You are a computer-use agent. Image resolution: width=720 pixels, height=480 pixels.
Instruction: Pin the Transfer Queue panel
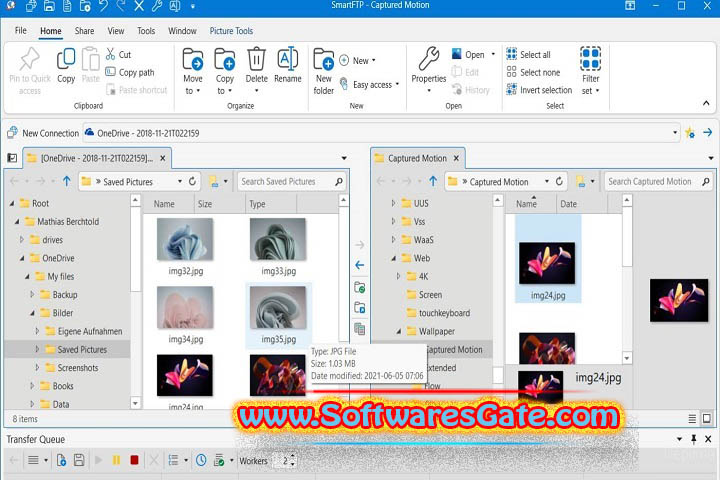point(693,439)
